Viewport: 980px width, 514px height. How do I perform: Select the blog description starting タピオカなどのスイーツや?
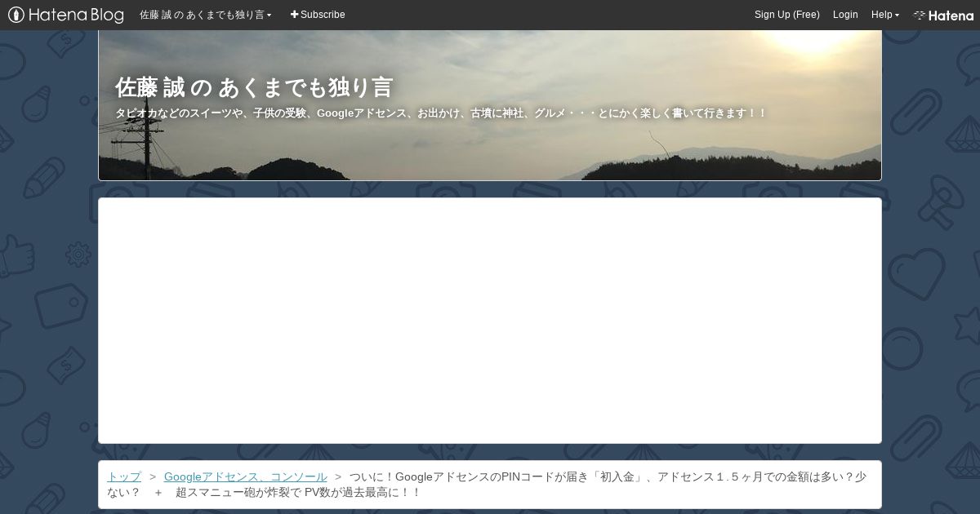[x=441, y=113]
